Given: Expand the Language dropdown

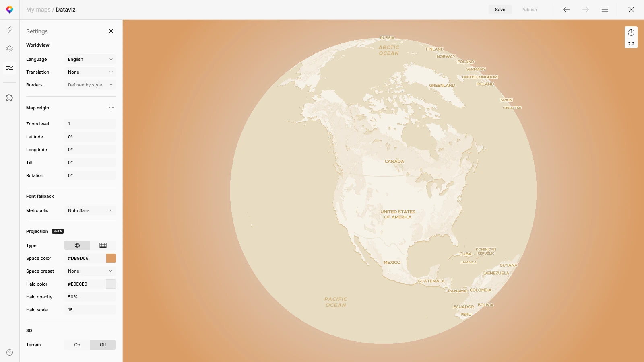Looking at the screenshot, I should click(x=90, y=59).
